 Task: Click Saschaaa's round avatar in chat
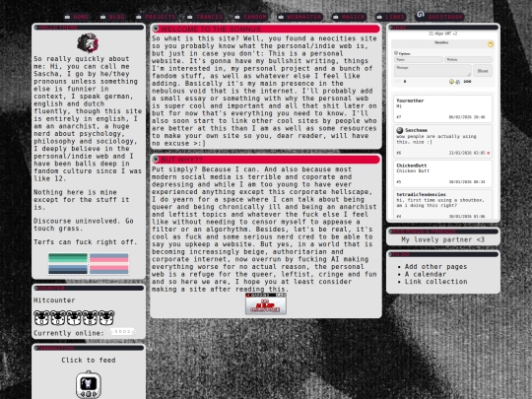[400, 130]
